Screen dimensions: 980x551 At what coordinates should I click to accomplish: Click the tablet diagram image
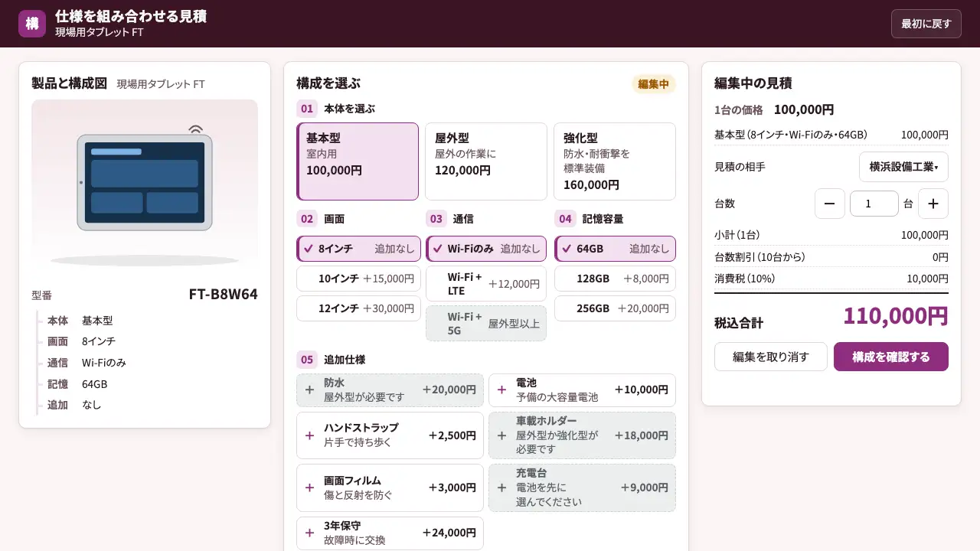[145, 184]
